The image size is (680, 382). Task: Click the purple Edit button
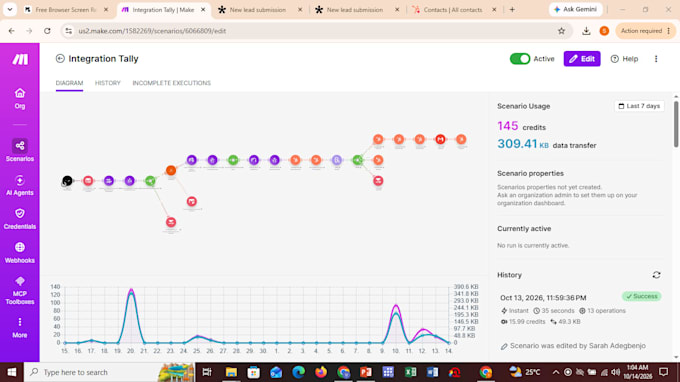[582, 59]
